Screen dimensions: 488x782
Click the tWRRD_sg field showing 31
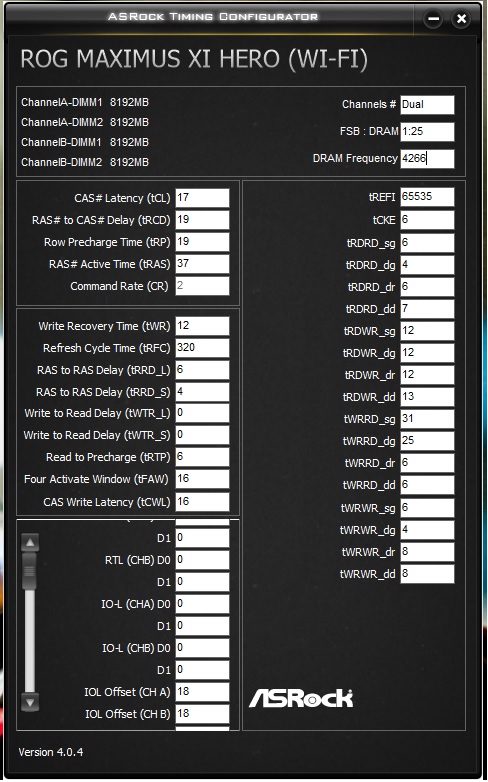(x=427, y=418)
